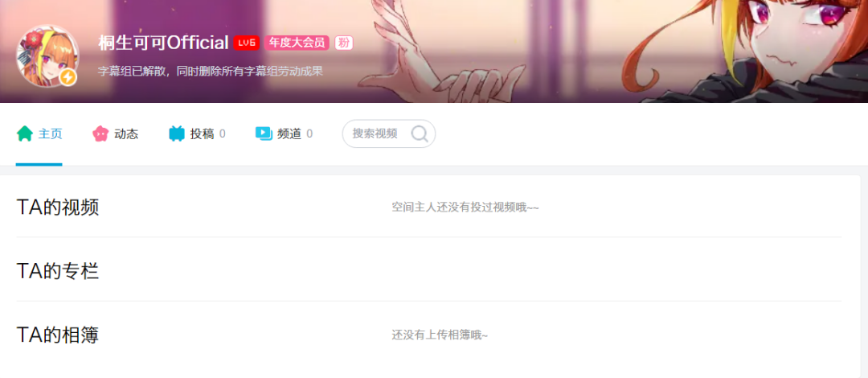Open the TA的专栏 section heading

click(x=58, y=271)
